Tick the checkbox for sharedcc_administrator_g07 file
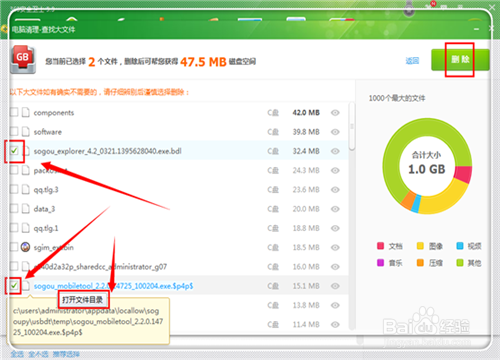Image resolution: width=500 pixels, height=360 pixels. [x=14, y=266]
